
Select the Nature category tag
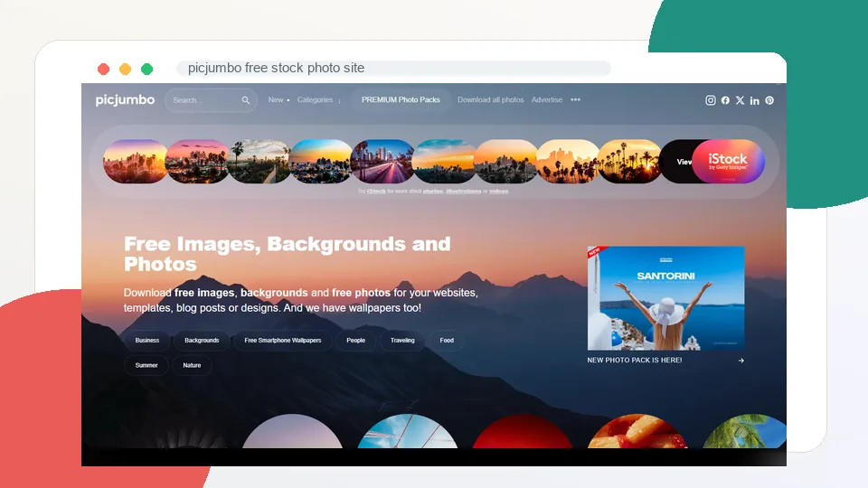[x=192, y=365]
